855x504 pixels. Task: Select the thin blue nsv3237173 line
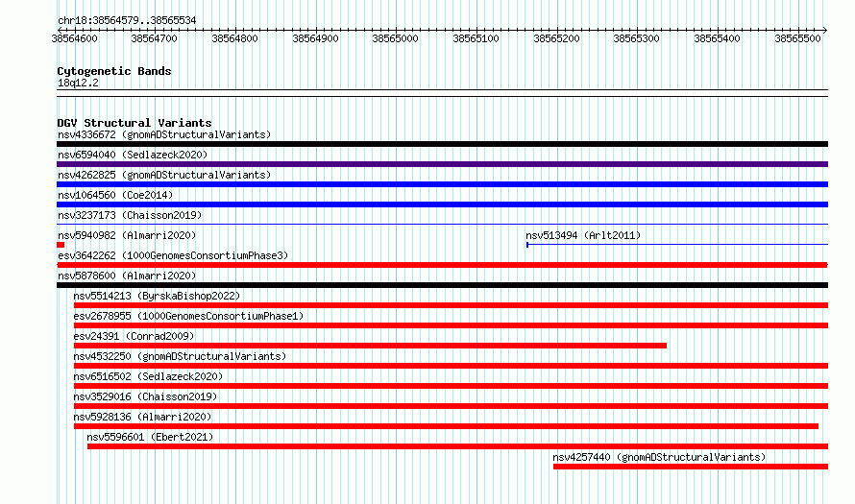442,224
